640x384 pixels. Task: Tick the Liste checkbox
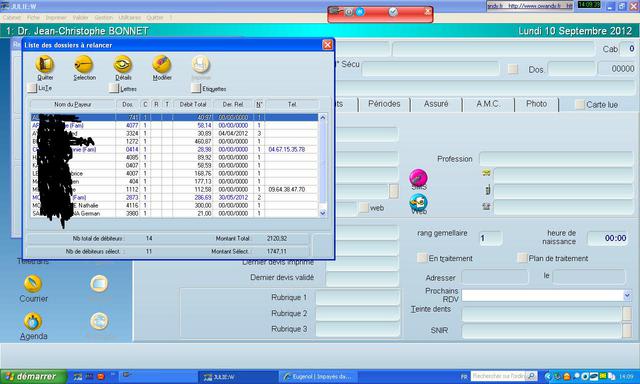pyautogui.click(x=32, y=88)
